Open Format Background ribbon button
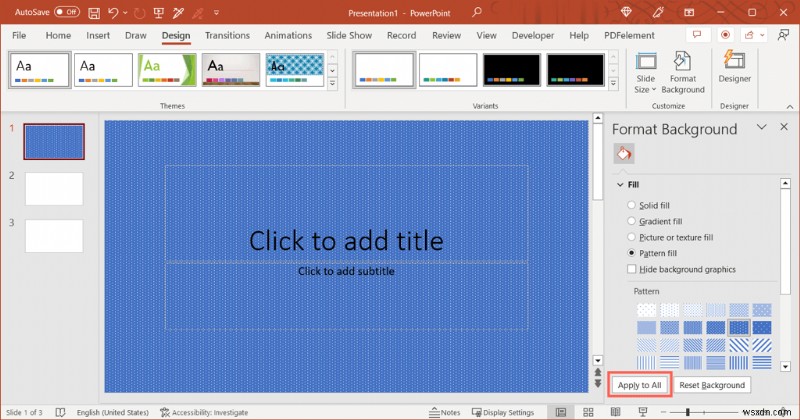Screen dimensions: 800x420 tap(683, 73)
